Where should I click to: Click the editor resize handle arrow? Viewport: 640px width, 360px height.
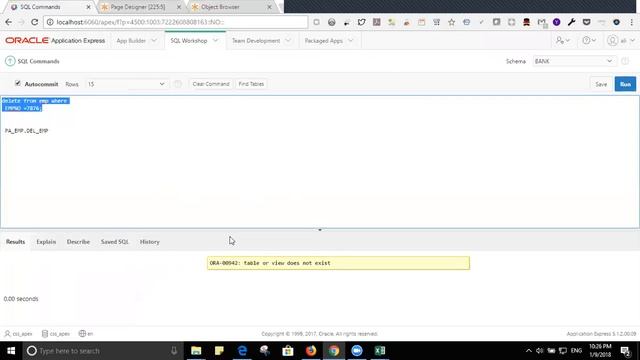pyautogui.click(x=320, y=230)
